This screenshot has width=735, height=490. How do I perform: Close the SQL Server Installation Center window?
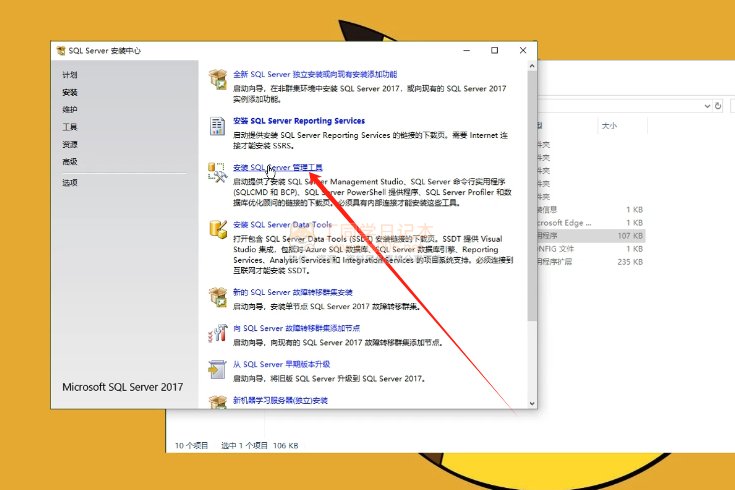pyautogui.click(x=523, y=50)
